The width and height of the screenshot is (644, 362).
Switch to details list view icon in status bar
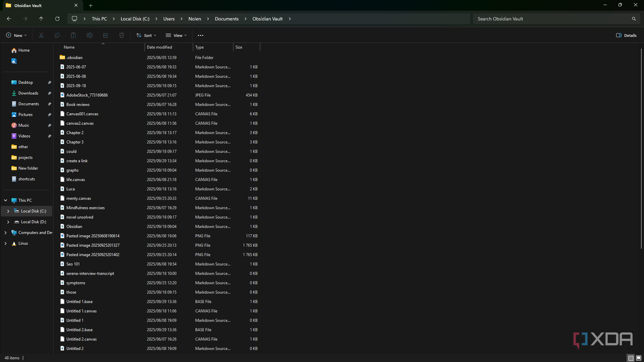click(x=631, y=358)
